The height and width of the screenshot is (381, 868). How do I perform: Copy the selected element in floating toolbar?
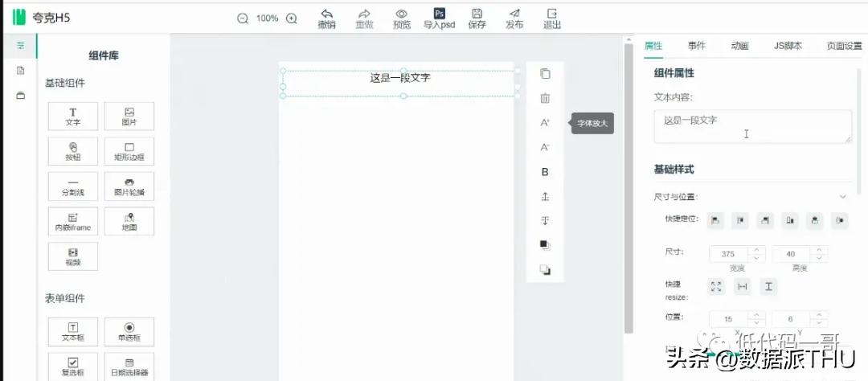pos(545,74)
